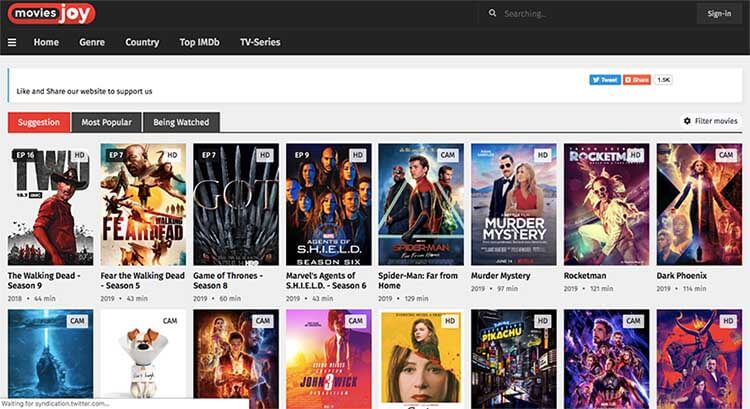This screenshot has width=750, height=409.
Task: Open the Genre menu
Action: (92, 42)
